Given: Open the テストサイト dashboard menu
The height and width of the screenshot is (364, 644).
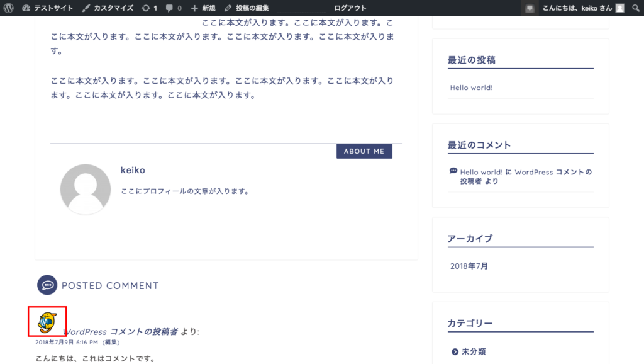Looking at the screenshot, I should [x=48, y=8].
